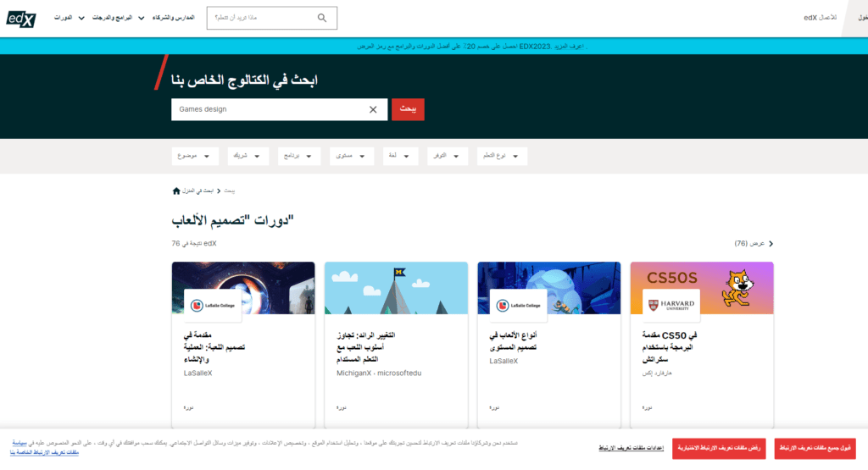Click the edX logo
The height and width of the screenshot is (470, 868).
[x=21, y=18]
